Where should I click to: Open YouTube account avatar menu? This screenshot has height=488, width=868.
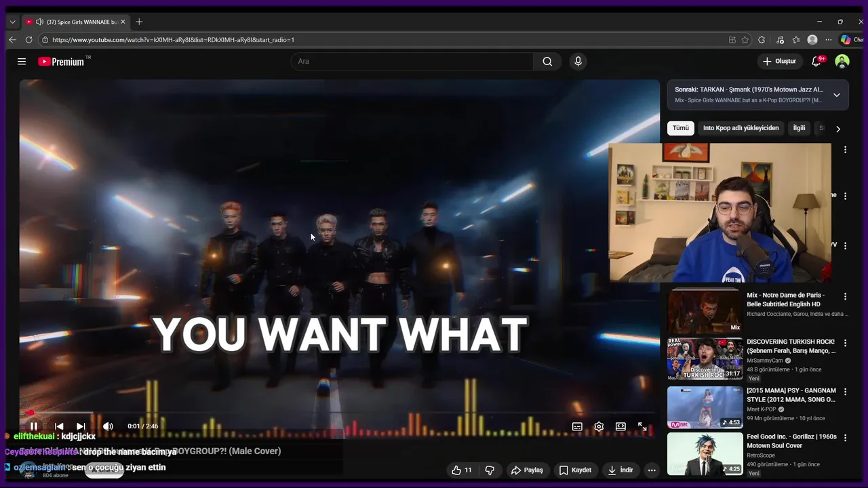(x=842, y=62)
